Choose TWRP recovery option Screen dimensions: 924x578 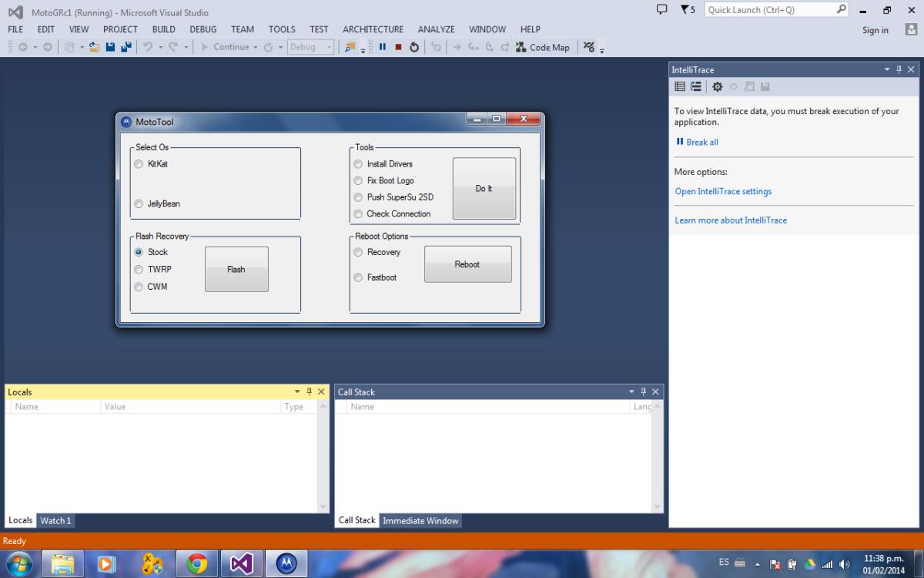[x=139, y=270]
